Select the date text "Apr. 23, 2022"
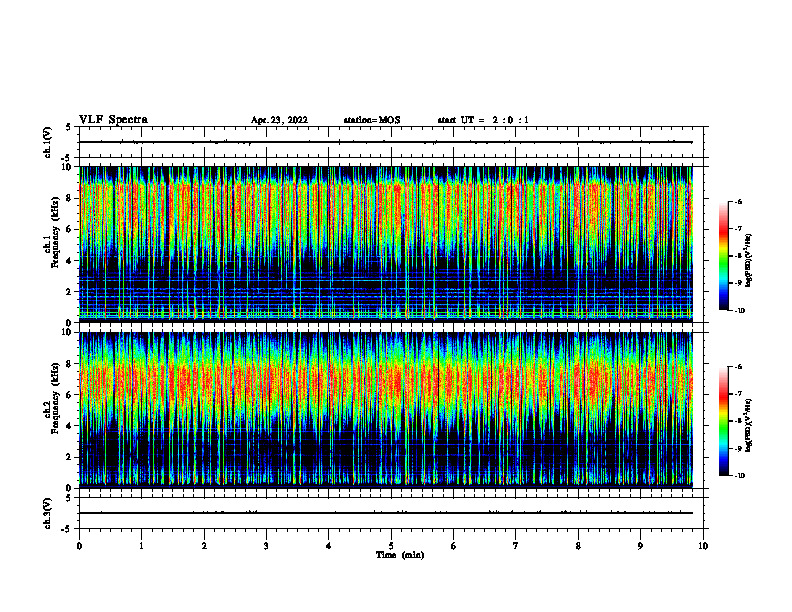 point(279,120)
